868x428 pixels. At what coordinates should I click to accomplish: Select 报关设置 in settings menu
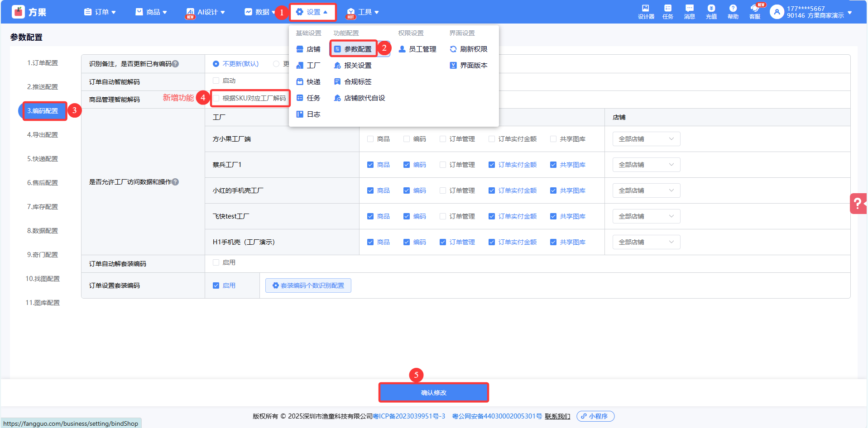[357, 66]
